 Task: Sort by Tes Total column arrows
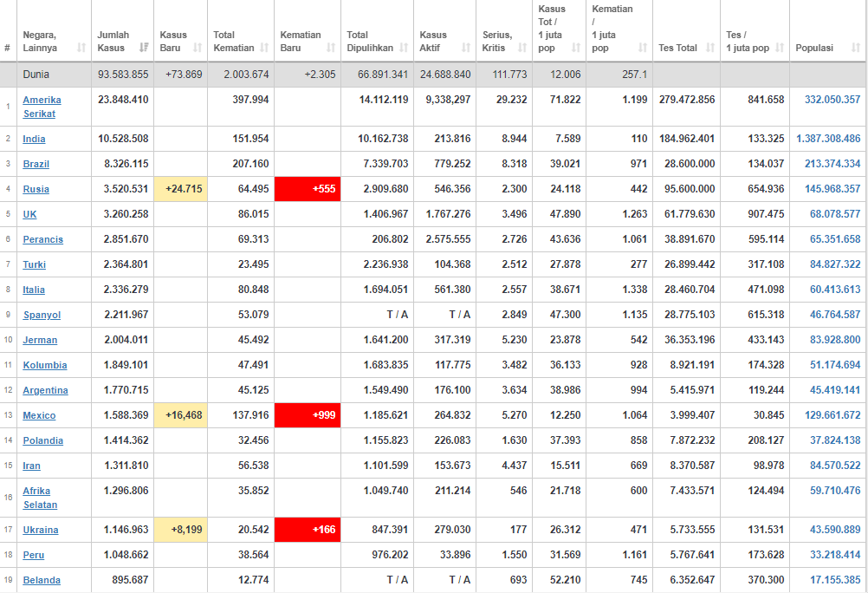tap(710, 48)
